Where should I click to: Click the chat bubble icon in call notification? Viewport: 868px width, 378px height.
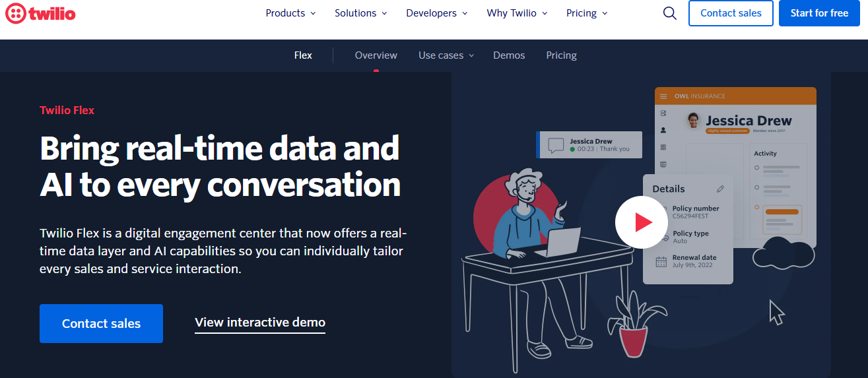pyautogui.click(x=556, y=144)
